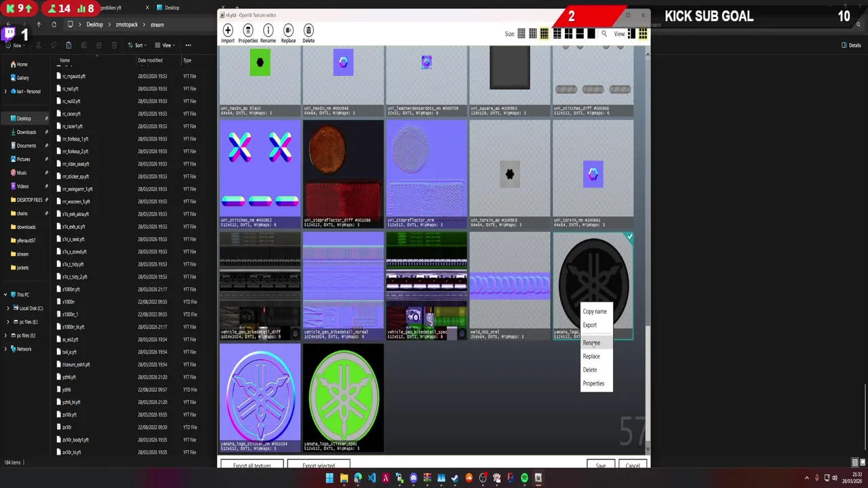
Task: Open the View dropdown in File Explorer
Action: 163,45
